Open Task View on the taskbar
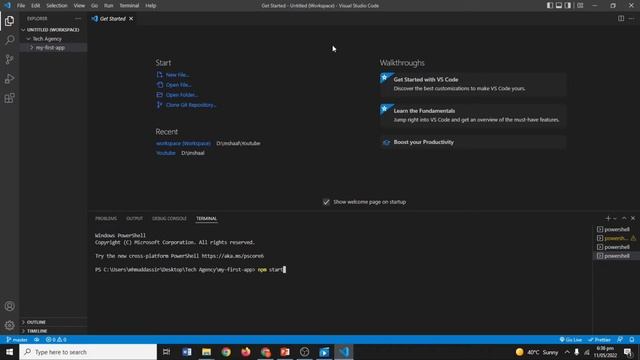The image size is (640, 360). [x=166, y=352]
